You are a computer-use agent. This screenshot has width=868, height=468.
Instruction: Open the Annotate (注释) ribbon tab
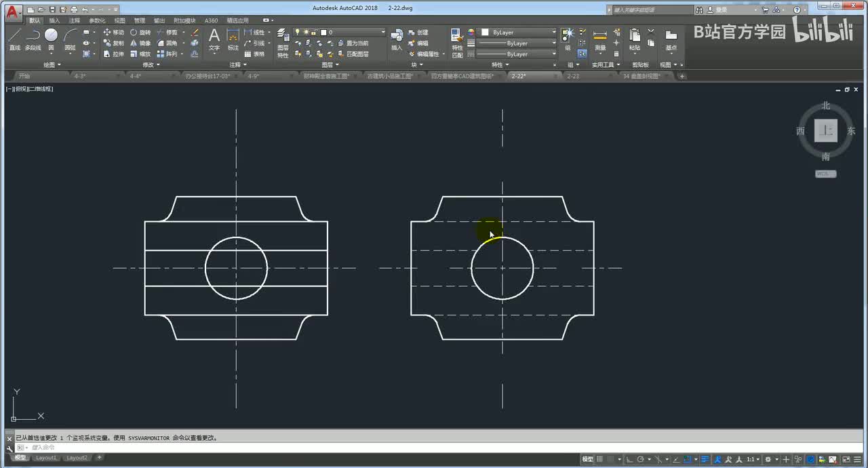(x=74, y=20)
